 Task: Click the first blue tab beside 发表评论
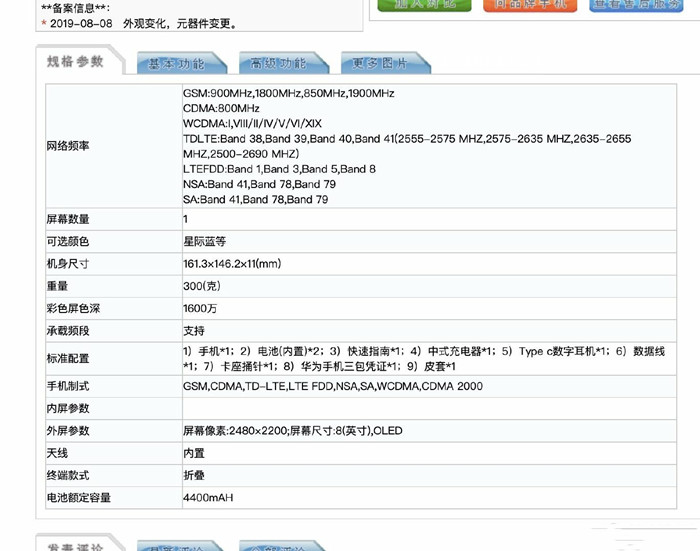[177, 547]
